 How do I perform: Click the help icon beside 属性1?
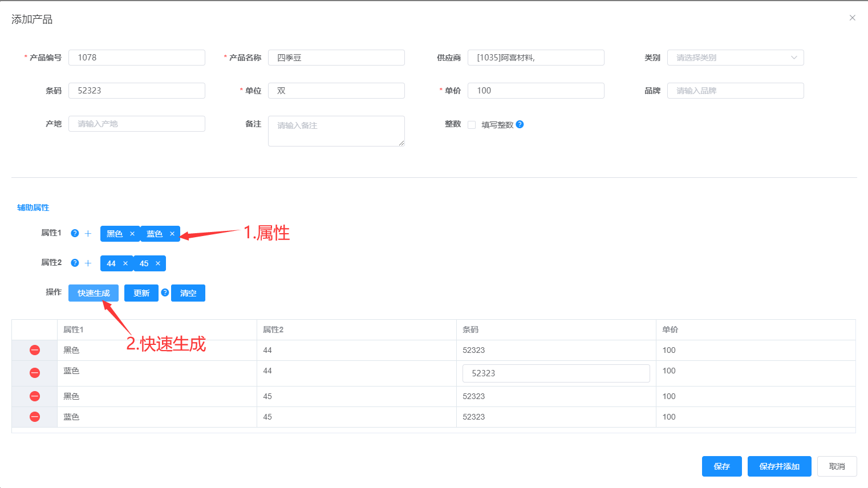tap(75, 233)
